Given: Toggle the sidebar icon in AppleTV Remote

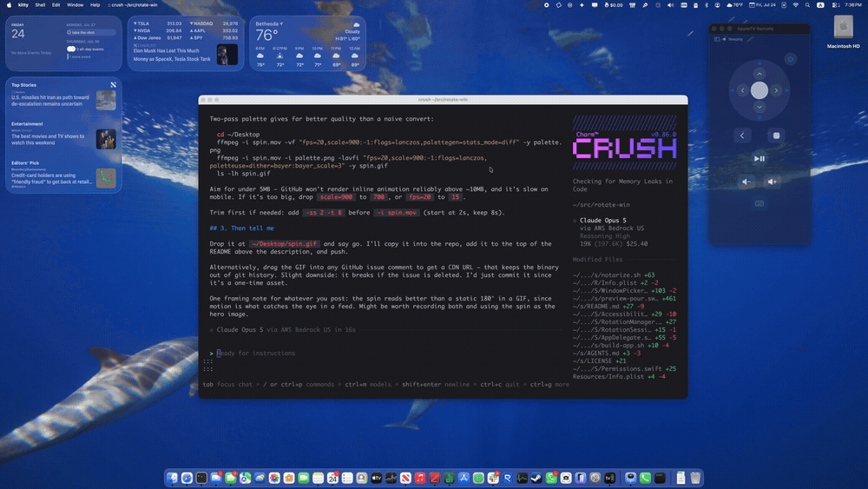Looking at the screenshot, I should 718,39.
